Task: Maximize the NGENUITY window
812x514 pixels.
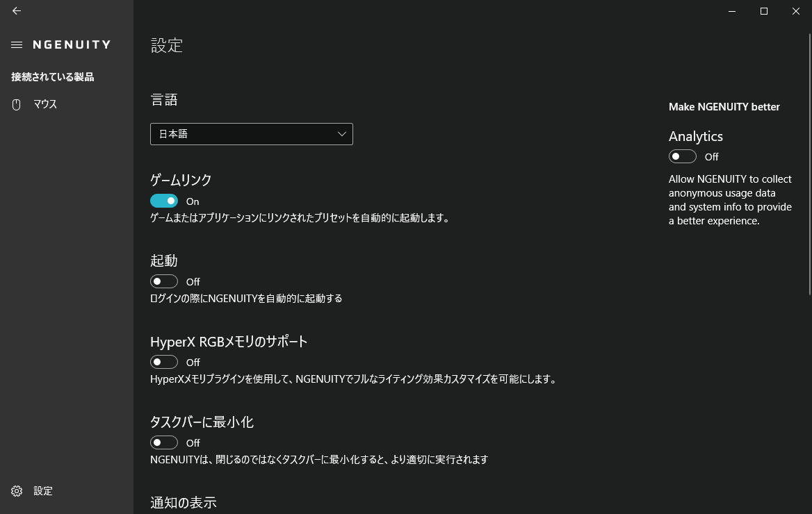Action: click(764, 11)
